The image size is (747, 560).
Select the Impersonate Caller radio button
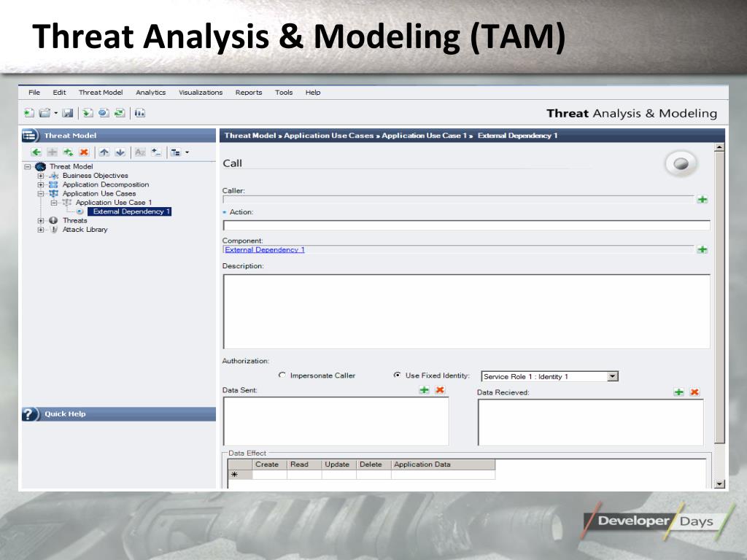(x=282, y=376)
